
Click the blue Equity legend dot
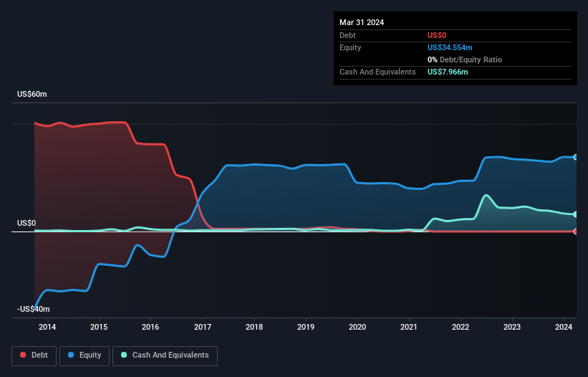(71, 355)
